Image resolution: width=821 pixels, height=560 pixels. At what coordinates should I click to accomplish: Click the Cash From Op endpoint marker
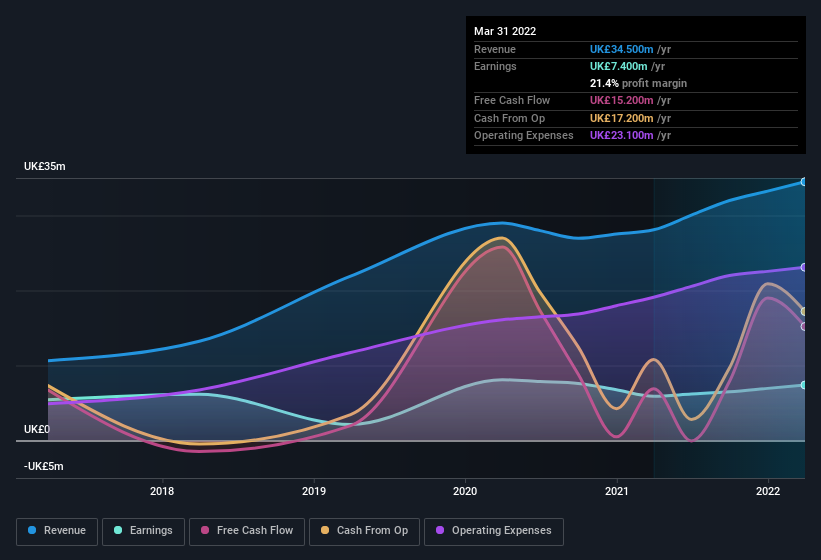pos(804,312)
